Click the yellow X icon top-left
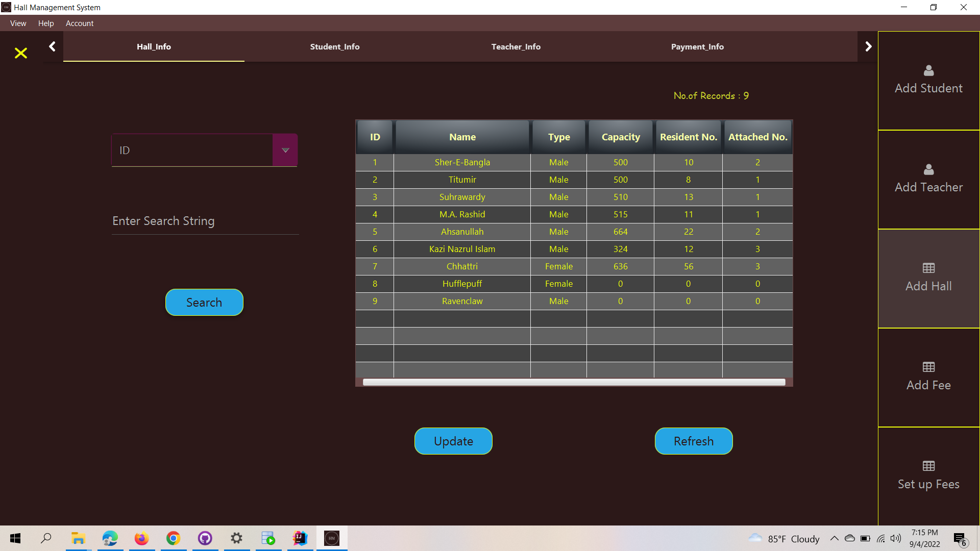The height and width of the screenshot is (551, 980). pos(20,53)
